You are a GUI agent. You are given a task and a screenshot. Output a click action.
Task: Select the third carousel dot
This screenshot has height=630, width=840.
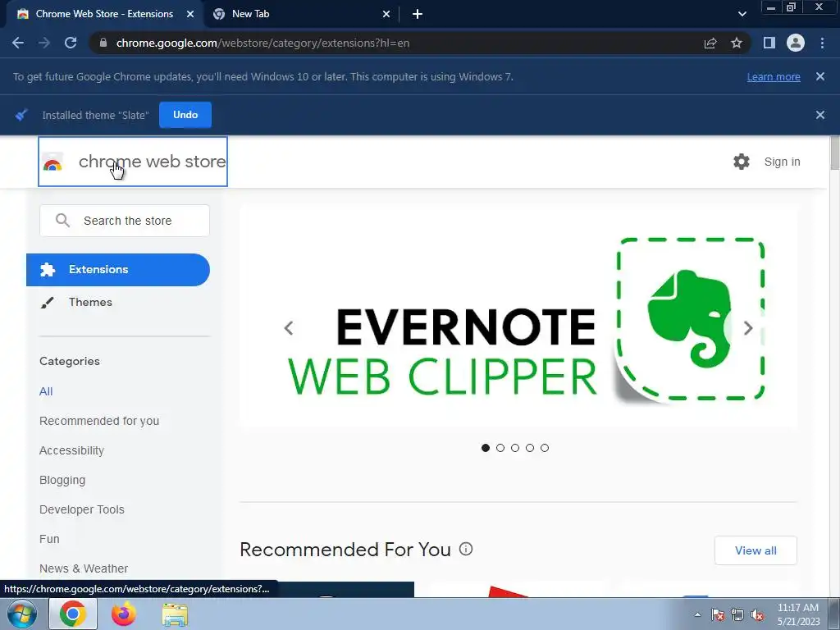515,448
